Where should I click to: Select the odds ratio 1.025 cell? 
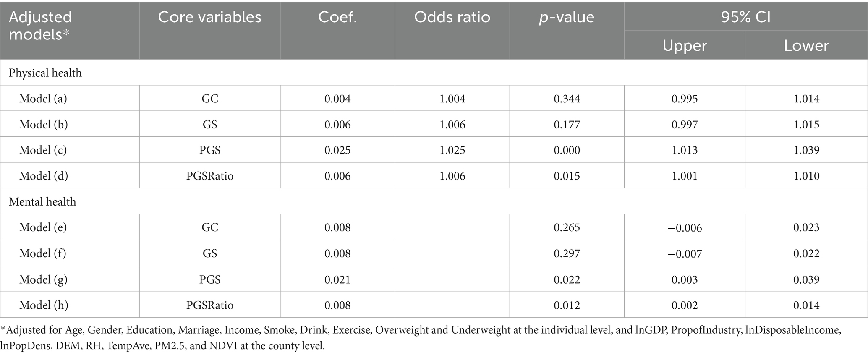pos(452,150)
